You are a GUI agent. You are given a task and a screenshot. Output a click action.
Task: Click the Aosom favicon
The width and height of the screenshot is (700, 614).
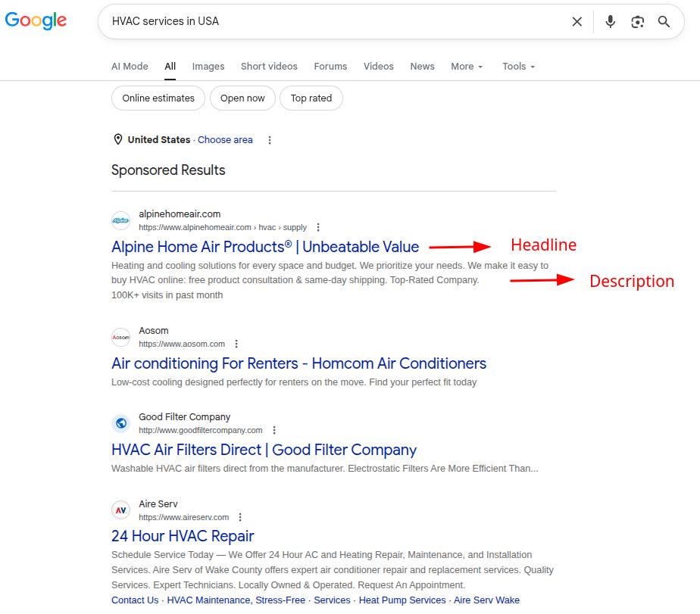[121, 338]
